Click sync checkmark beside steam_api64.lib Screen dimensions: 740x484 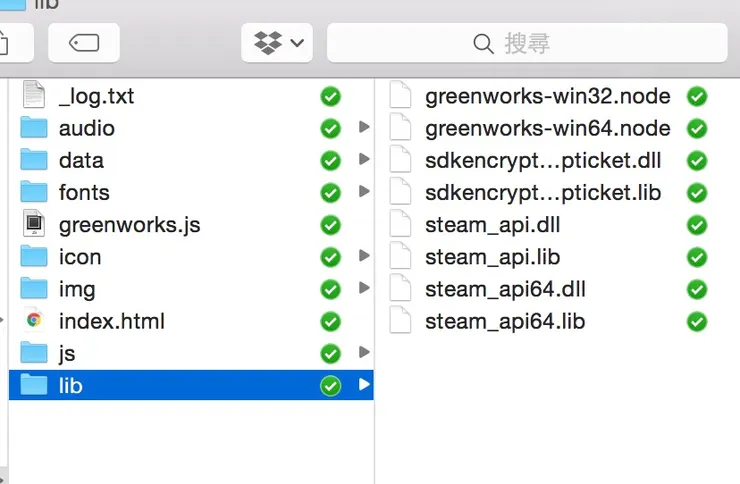point(697,322)
